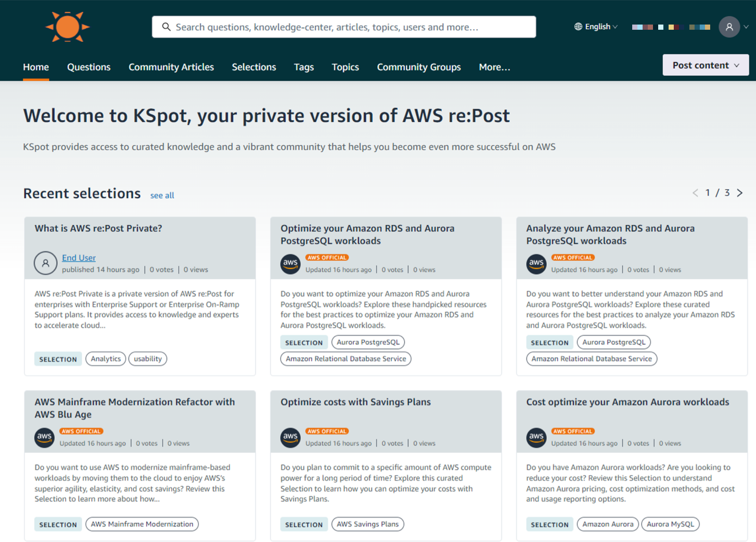Go to the Topics navigation item
The width and height of the screenshot is (756, 542).
345,67
